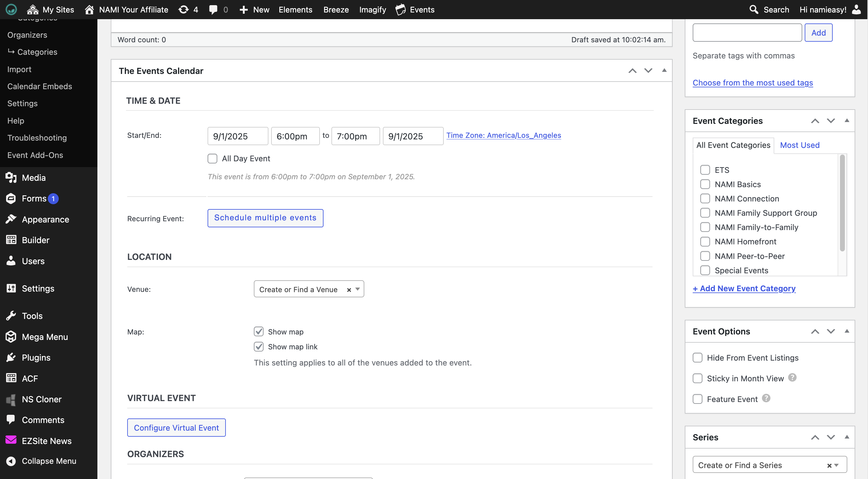Click the Event Categories list scrollbar
This screenshot has height=479, width=868.
(842, 202)
